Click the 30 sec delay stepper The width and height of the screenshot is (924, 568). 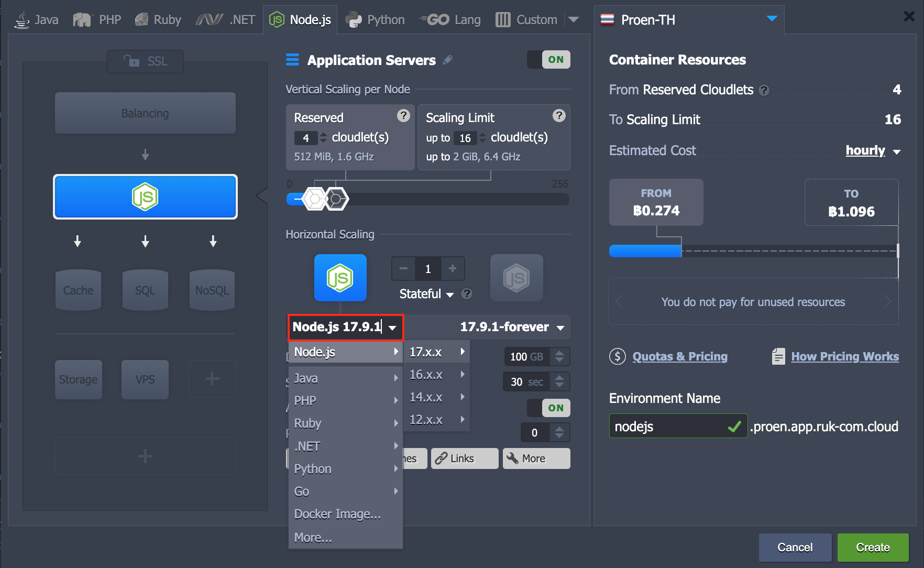(x=559, y=381)
